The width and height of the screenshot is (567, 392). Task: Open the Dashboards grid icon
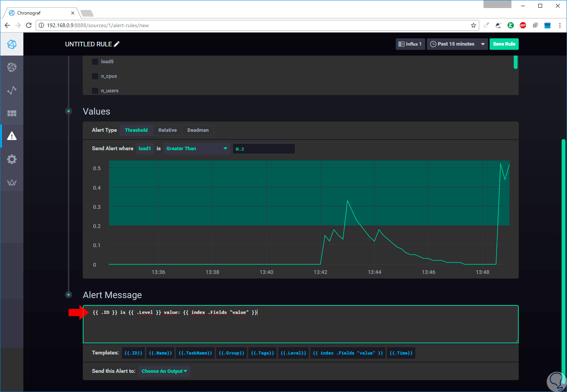click(x=12, y=113)
